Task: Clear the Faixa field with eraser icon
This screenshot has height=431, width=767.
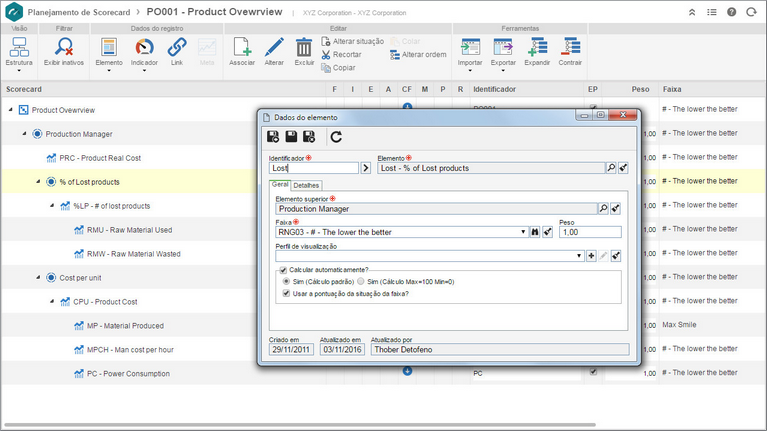Action: pos(547,232)
